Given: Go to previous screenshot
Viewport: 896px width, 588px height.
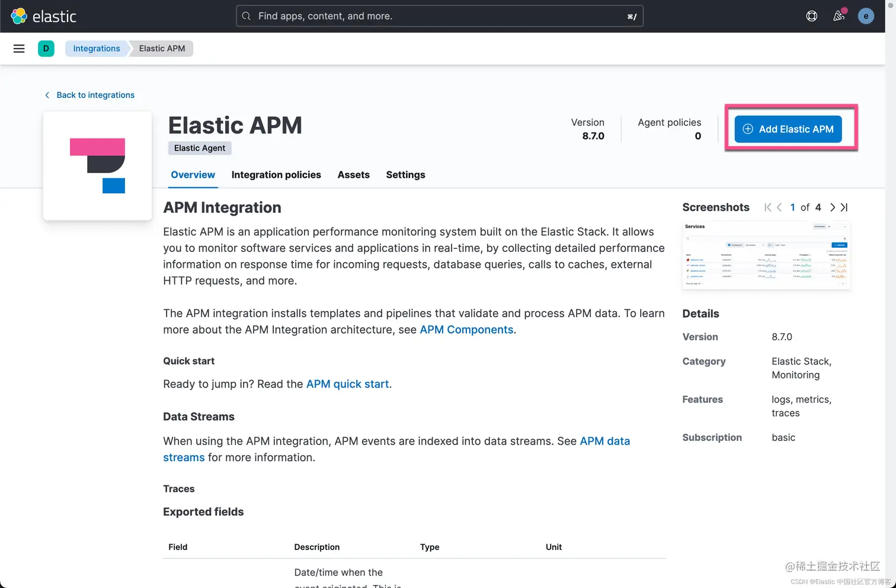Looking at the screenshot, I should (779, 207).
